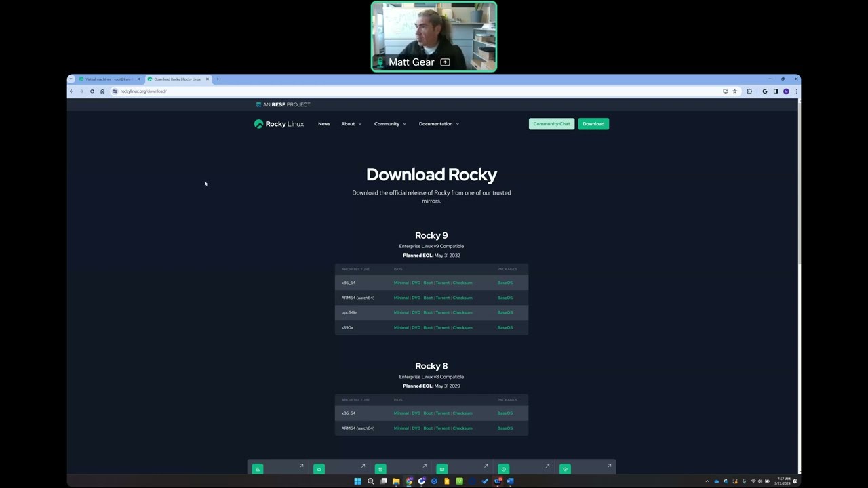Open Rocky 9 ARM64 BaseOS packages
Viewport: 868px width, 488px height.
tap(505, 298)
